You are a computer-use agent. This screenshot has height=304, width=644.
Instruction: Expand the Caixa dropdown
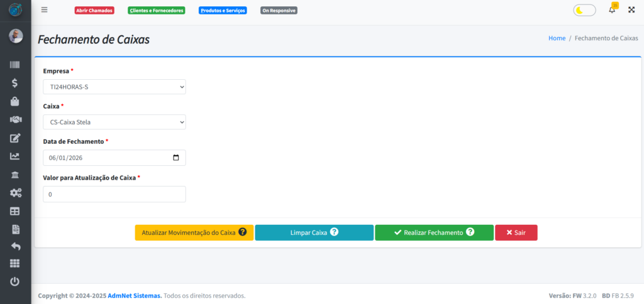(114, 122)
